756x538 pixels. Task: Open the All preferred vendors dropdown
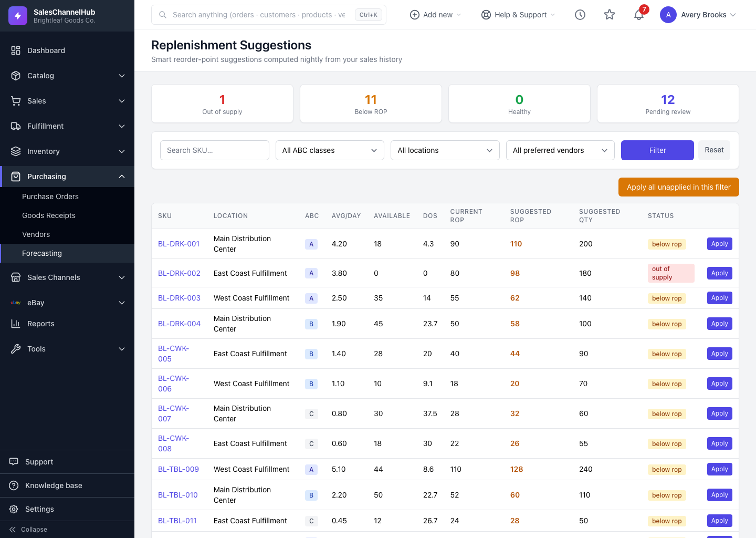[x=560, y=150]
